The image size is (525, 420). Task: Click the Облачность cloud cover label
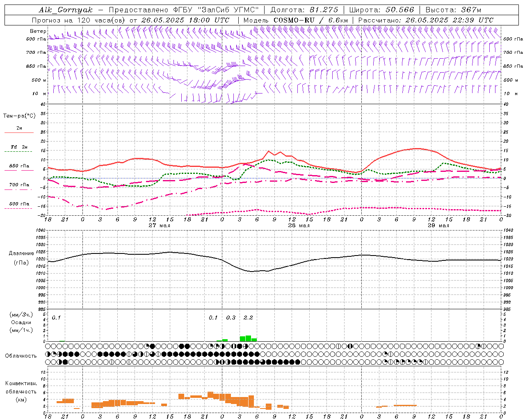coord(21,356)
